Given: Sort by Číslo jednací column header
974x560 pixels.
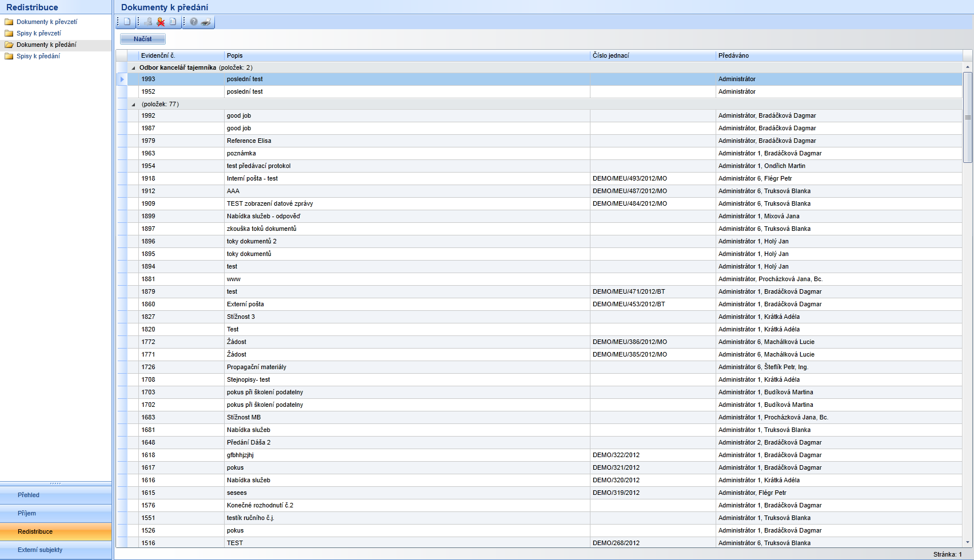Looking at the screenshot, I should [653, 55].
